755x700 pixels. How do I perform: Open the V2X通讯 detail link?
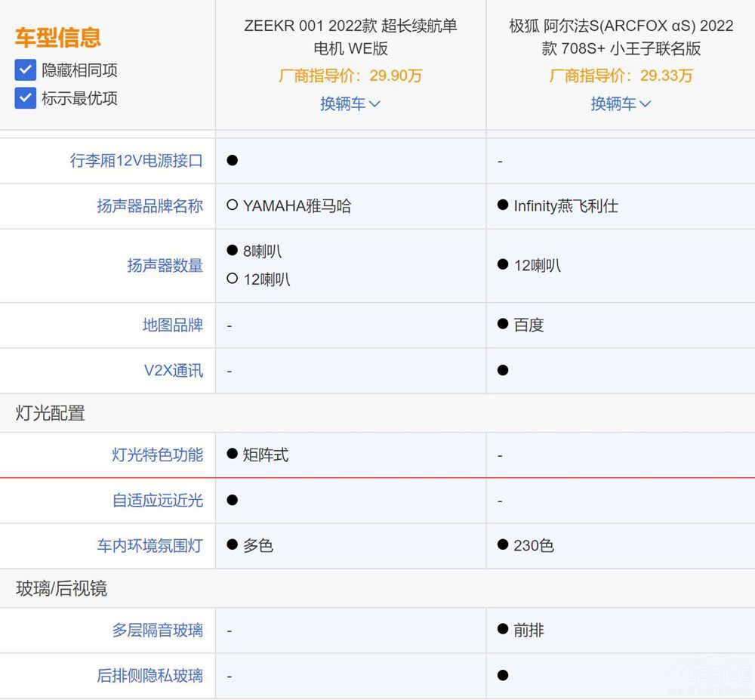[x=173, y=370]
